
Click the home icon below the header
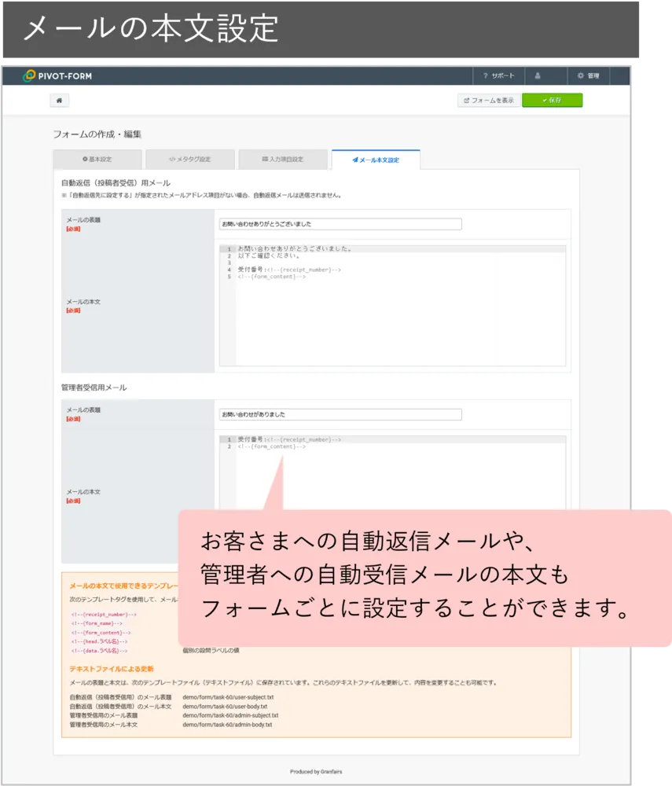[x=59, y=100]
